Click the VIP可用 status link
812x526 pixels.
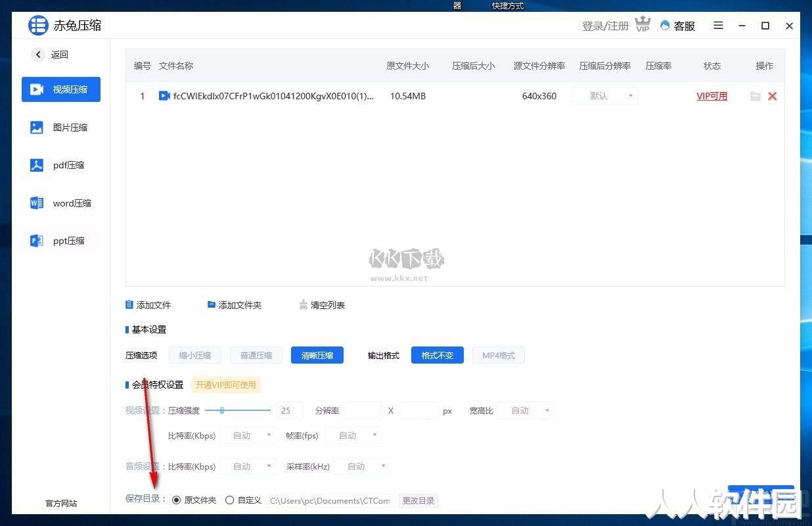[712, 96]
